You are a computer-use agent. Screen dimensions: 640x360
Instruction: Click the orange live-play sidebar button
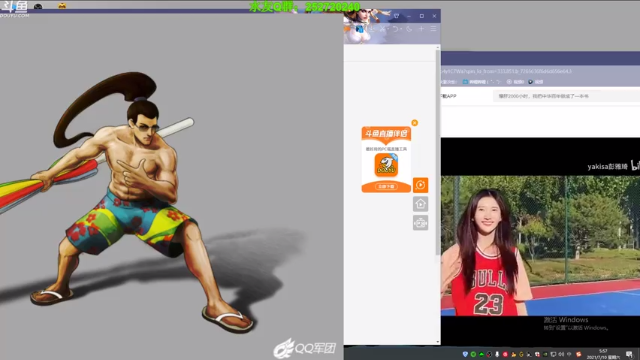coord(420,185)
